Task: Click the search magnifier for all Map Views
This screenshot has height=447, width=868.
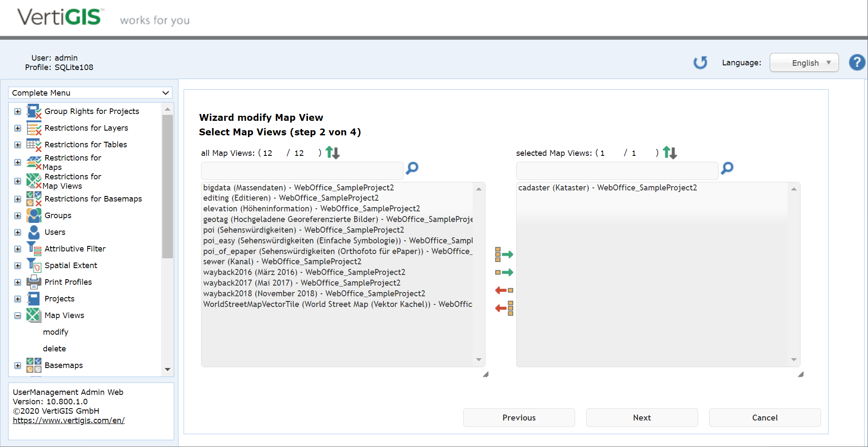Action: tap(411, 169)
